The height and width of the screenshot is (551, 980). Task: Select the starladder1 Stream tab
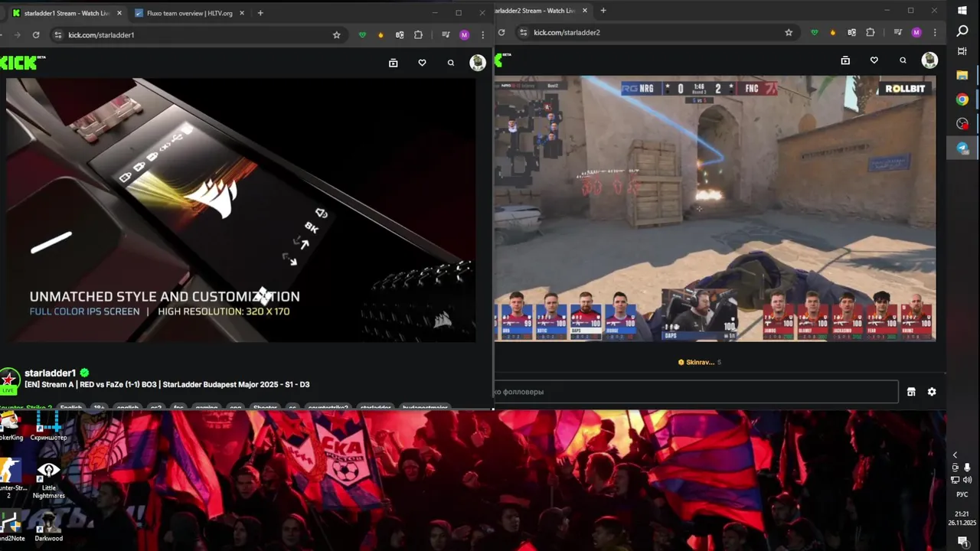click(67, 13)
